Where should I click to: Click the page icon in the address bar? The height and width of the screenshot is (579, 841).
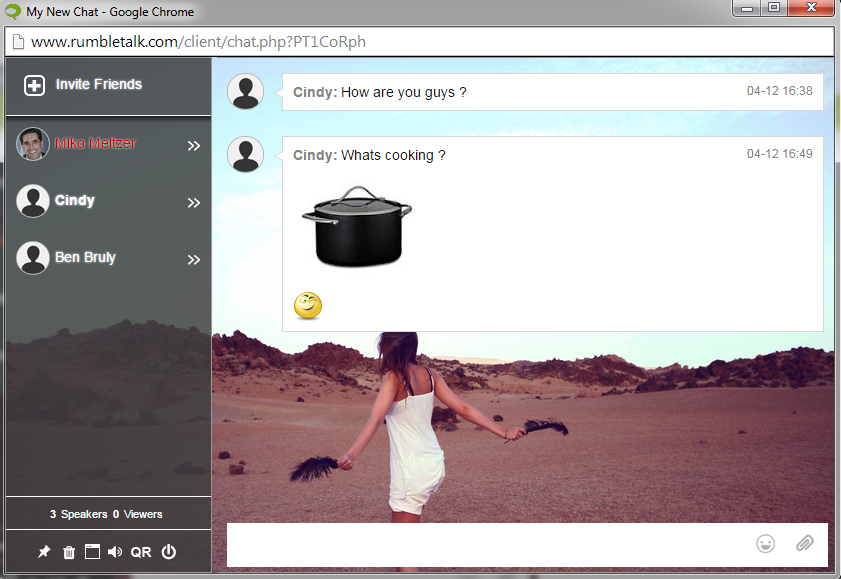pyautogui.click(x=20, y=41)
